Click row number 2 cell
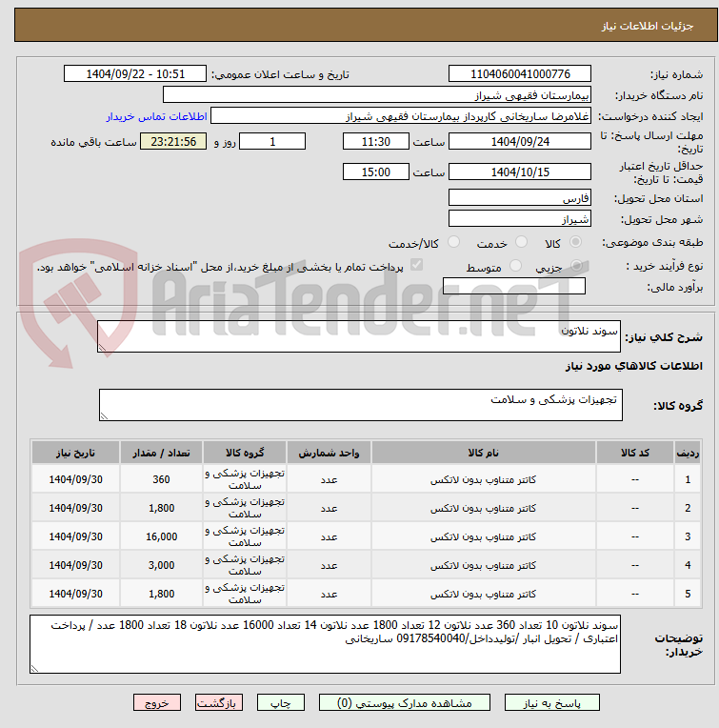Image resolution: width=719 pixels, height=728 pixels. click(x=688, y=509)
